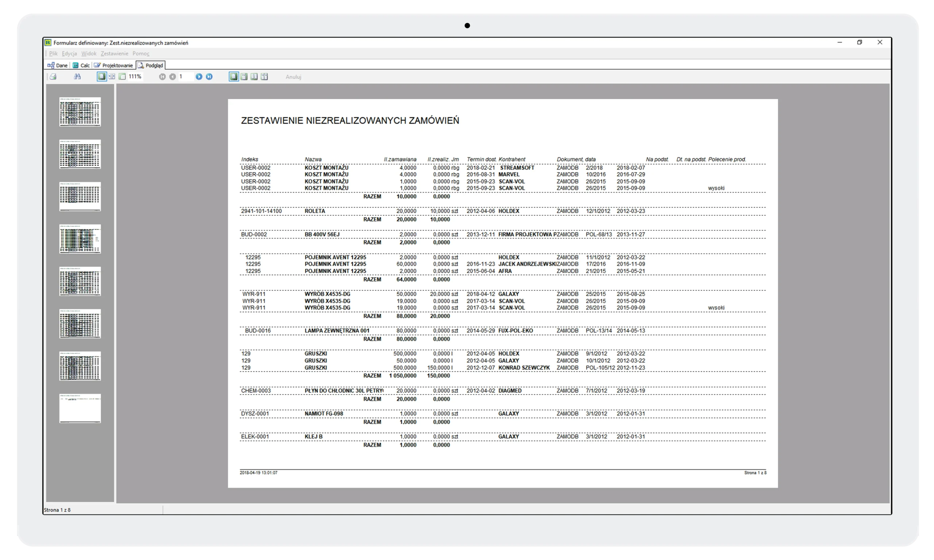Select the last page thumbnail
This screenshot has width=934, height=560.
(x=80, y=408)
